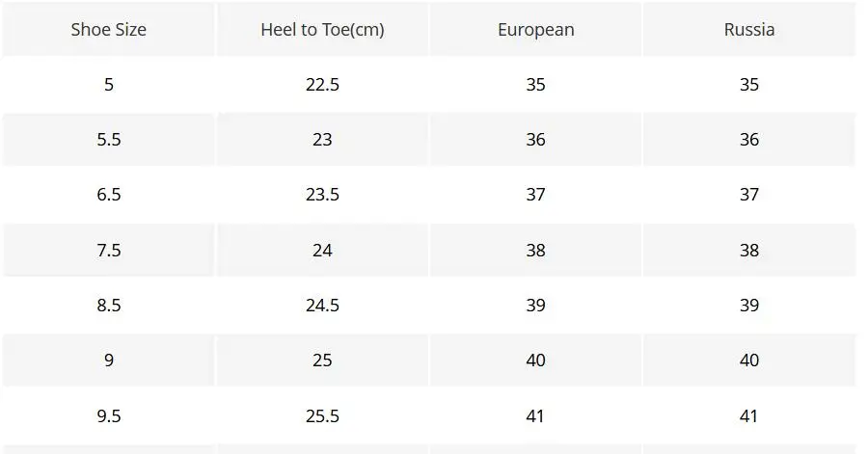Click European size 36 cell
Viewport: 868px width, 454px height.
535,140
